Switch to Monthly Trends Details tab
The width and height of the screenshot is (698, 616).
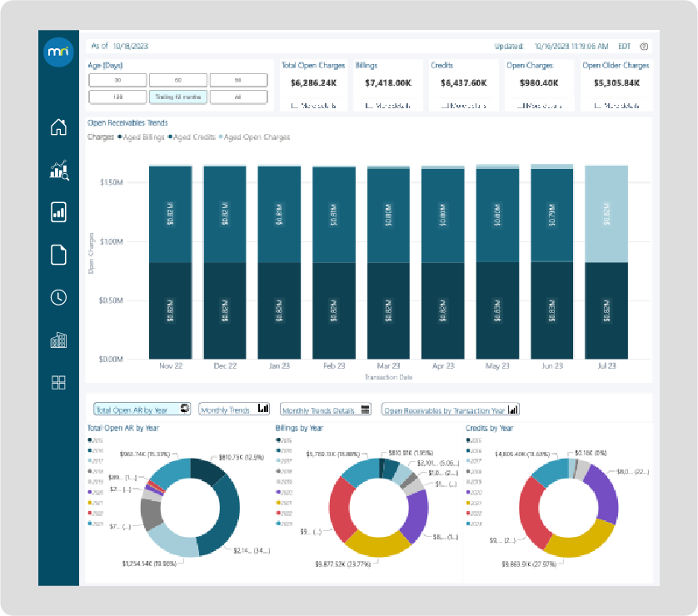coord(327,410)
